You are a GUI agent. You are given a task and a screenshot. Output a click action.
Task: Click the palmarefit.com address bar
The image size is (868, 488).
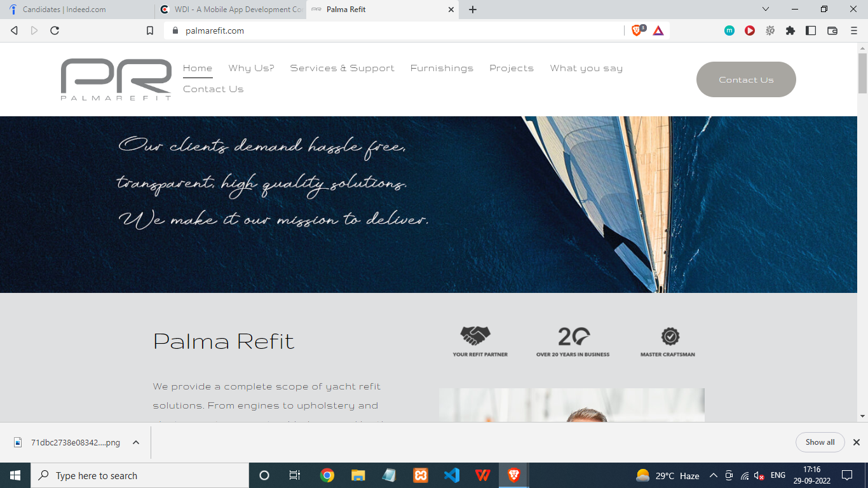[x=394, y=30]
